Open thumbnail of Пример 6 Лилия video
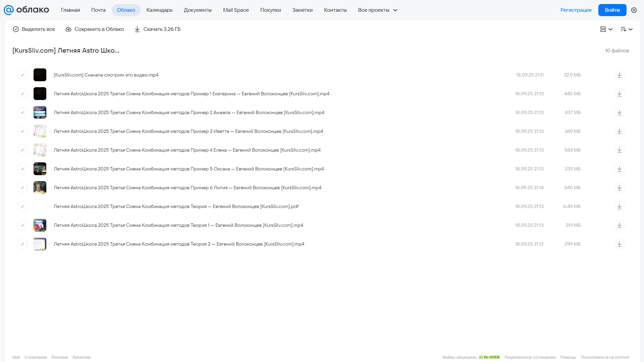This screenshot has height=362, width=644. (40, 188)
